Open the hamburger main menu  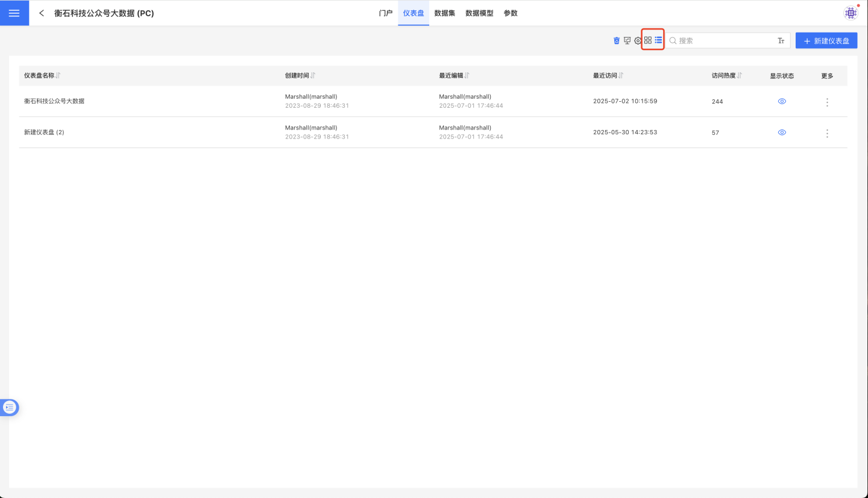14,13
